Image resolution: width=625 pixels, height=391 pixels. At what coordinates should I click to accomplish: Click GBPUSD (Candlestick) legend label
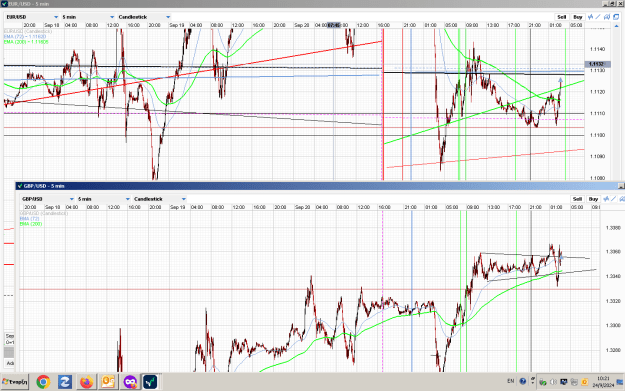(44, 213)
